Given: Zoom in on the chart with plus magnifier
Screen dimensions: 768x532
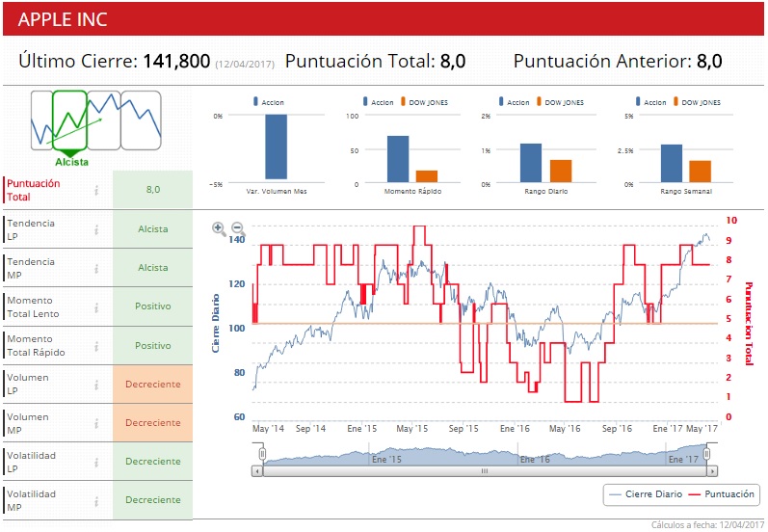Looking at the screenshot, I should coord(219,228).
